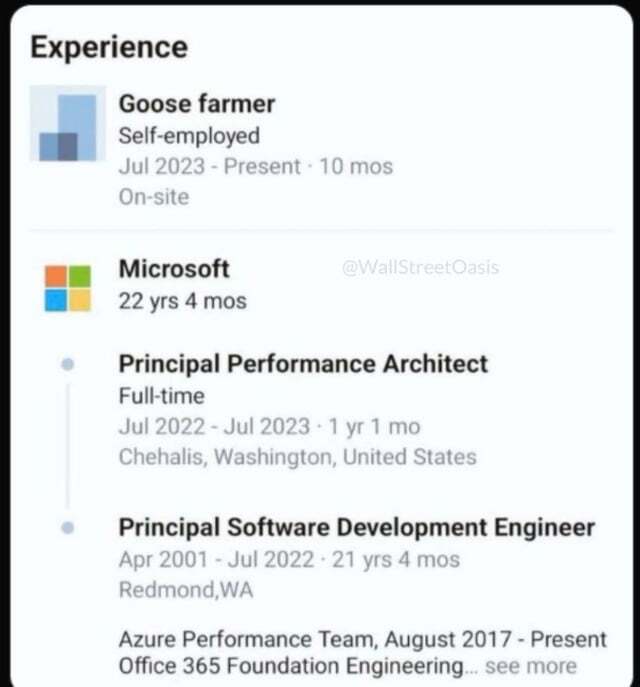The image size is (640, 687).
Task: Select the Principal Performance Architect role title
Action: [x=303, y=364]
